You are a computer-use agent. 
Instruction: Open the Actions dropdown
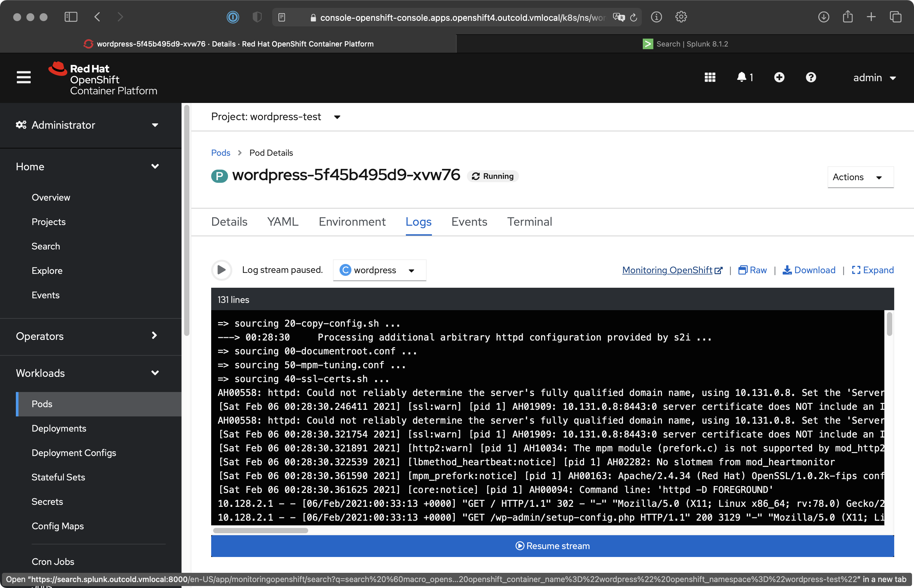[861, 177]
